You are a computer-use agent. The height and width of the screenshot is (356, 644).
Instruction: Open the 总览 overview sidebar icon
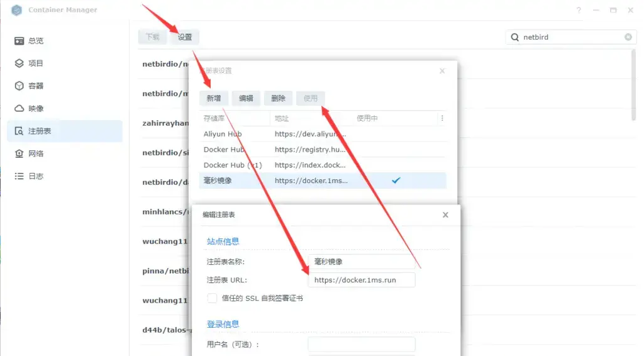[19, 41]
